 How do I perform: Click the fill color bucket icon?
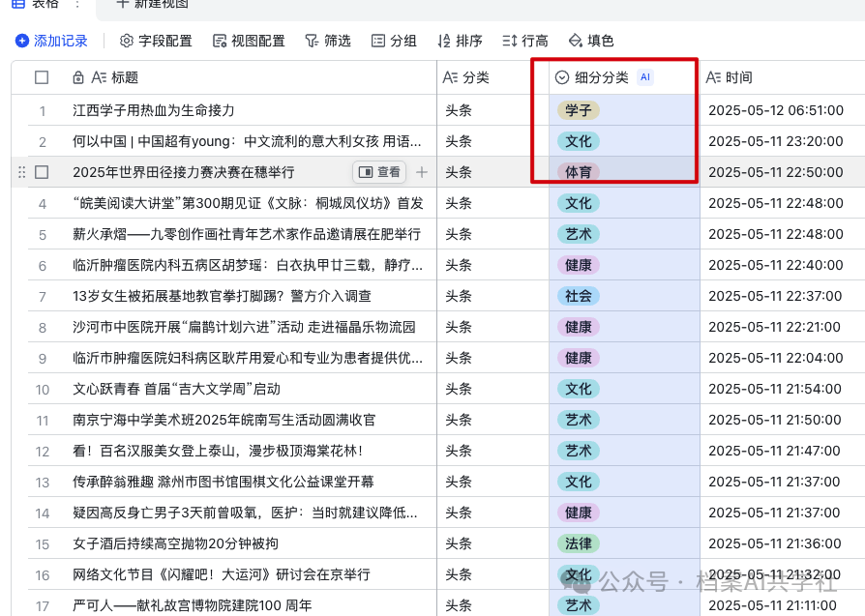coord(576,41)
